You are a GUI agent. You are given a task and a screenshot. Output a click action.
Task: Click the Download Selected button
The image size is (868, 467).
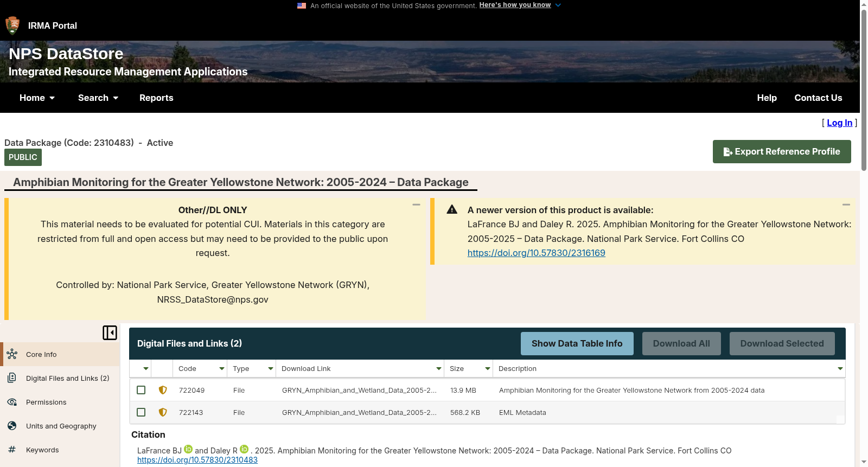click(782, 343)
